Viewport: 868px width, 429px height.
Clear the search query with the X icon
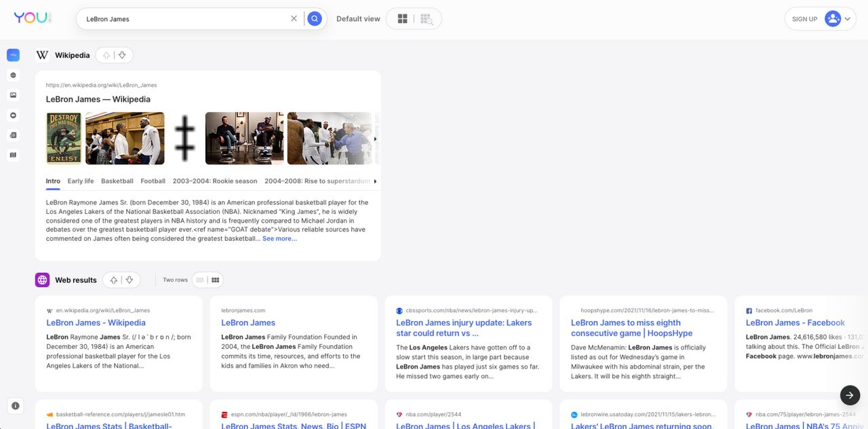[x=294, y=19]
